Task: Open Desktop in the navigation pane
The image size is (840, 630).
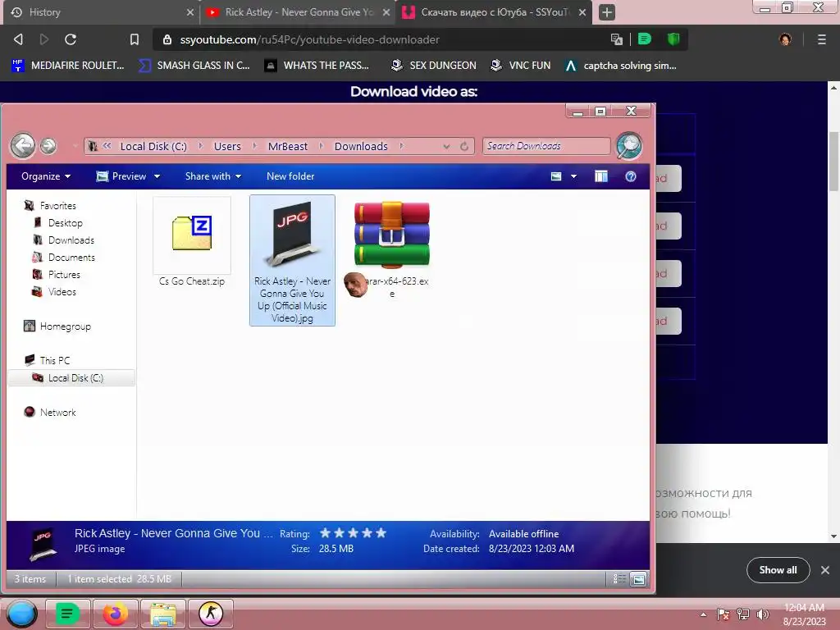Action: [x=66, y=223]
